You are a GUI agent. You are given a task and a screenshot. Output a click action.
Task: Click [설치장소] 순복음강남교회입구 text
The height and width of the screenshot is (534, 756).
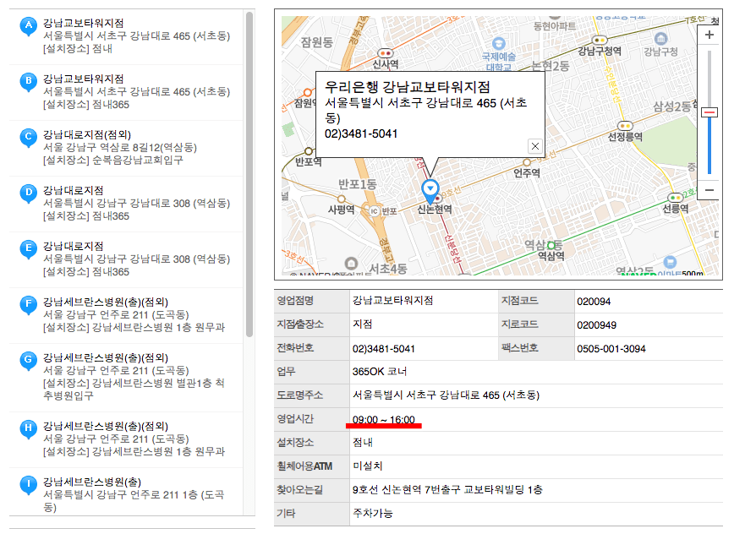tap(112, 160)
